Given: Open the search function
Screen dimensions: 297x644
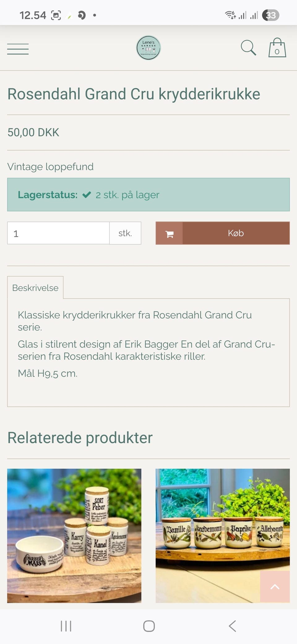Looking at the screenshot, I should [248, 48].
